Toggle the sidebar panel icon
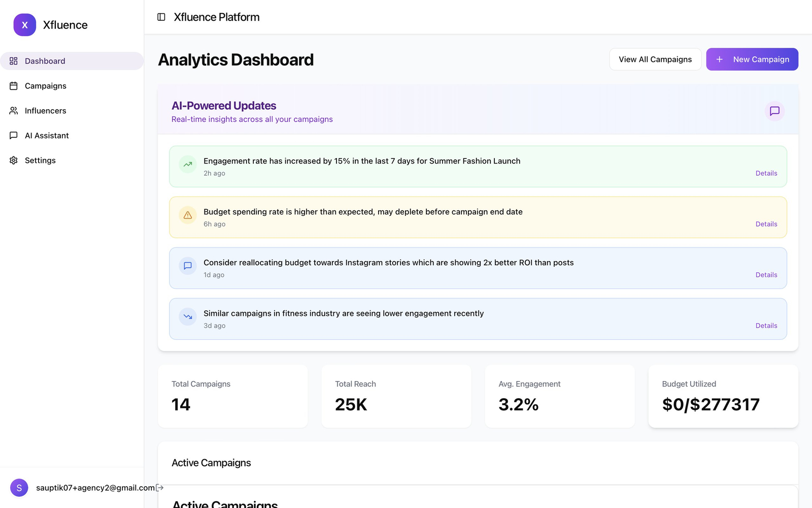This screenshot has width=812, height=508. 161,17
